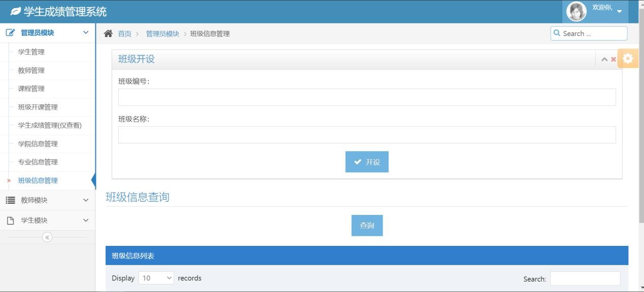
Task: Open the orange settings gear
Action: (628, 58)
